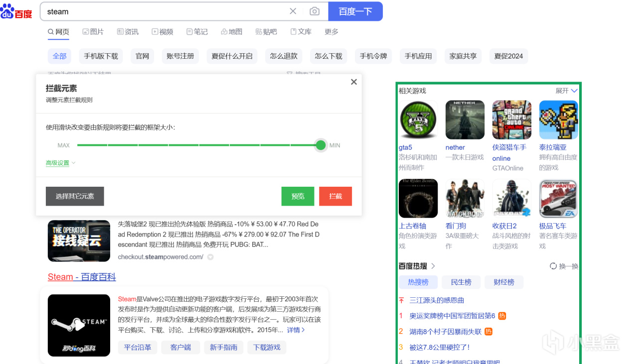Viewport: 638px width, 364px height.
Task: Open the 更多 menu
Action: click(331, 32)
